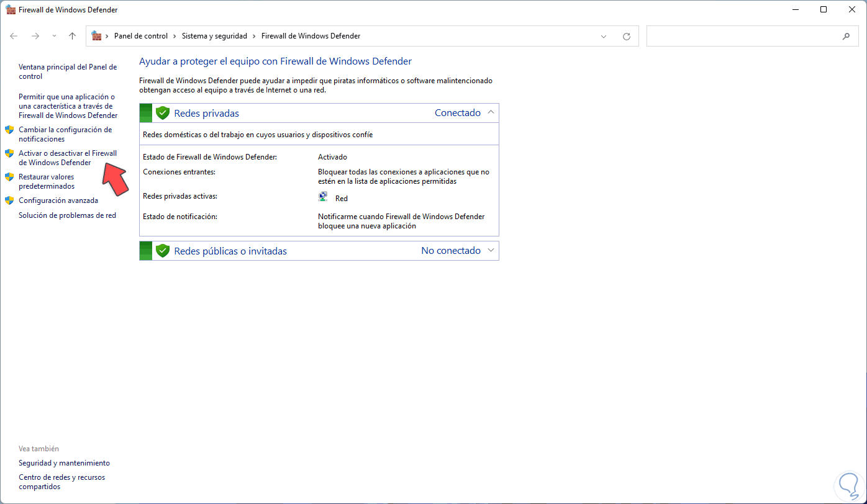Image resolution: width=867 pixels, height=504 pixels.
Task: Click the forward navigation arrow
Action: [x=35, y=36]
